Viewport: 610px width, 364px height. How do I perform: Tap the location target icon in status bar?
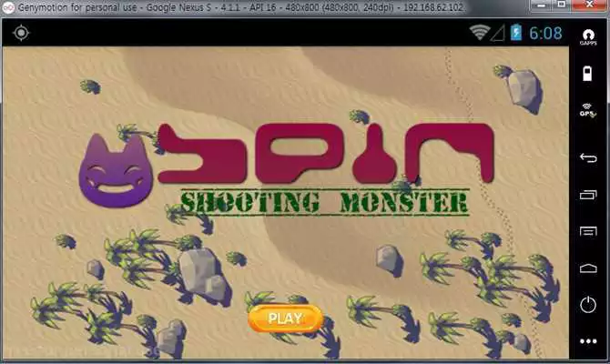click(x=21, y=33)
